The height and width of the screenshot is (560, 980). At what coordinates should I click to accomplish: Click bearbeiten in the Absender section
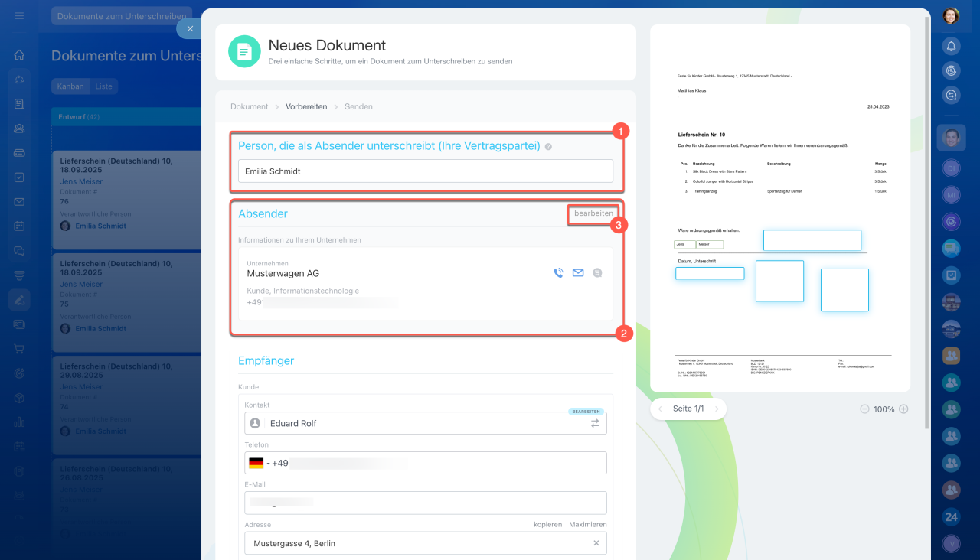[593, 213]
